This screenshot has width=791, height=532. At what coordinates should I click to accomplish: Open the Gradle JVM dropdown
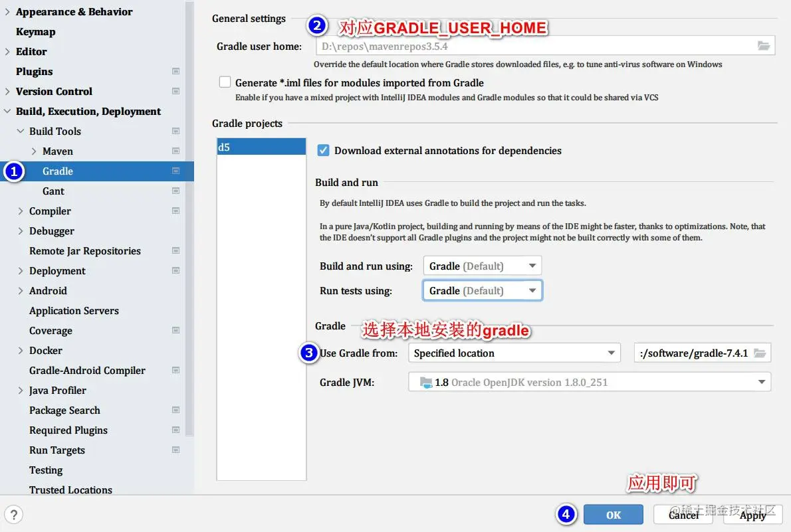[762, 381]
